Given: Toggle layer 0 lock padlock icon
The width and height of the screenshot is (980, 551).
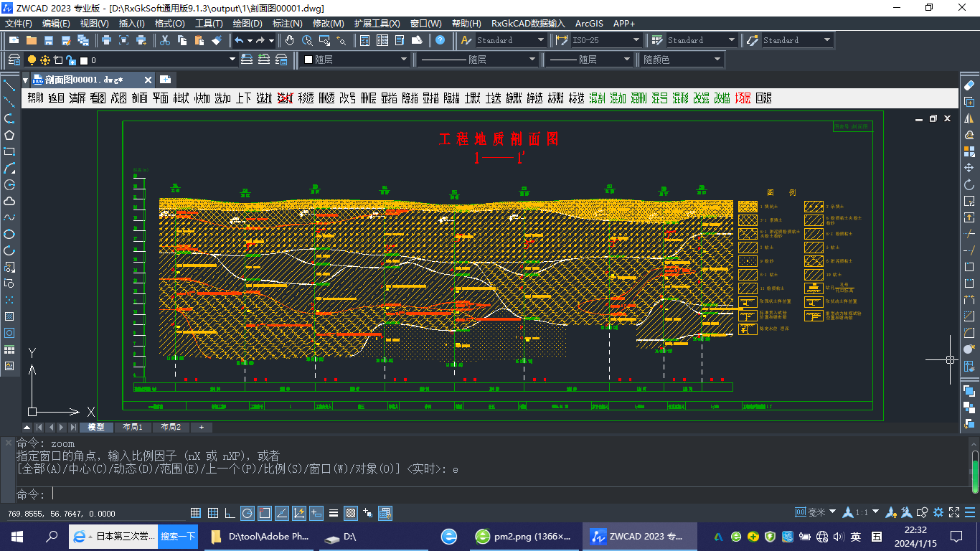Looking at the screenshot, I should pos(71,60).
